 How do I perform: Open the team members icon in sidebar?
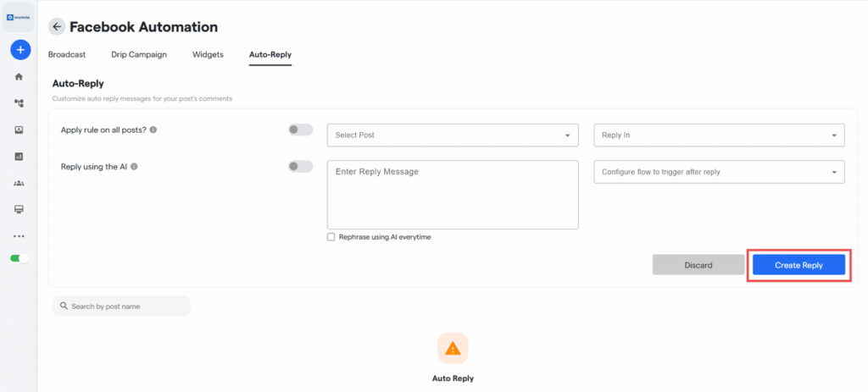19,183
